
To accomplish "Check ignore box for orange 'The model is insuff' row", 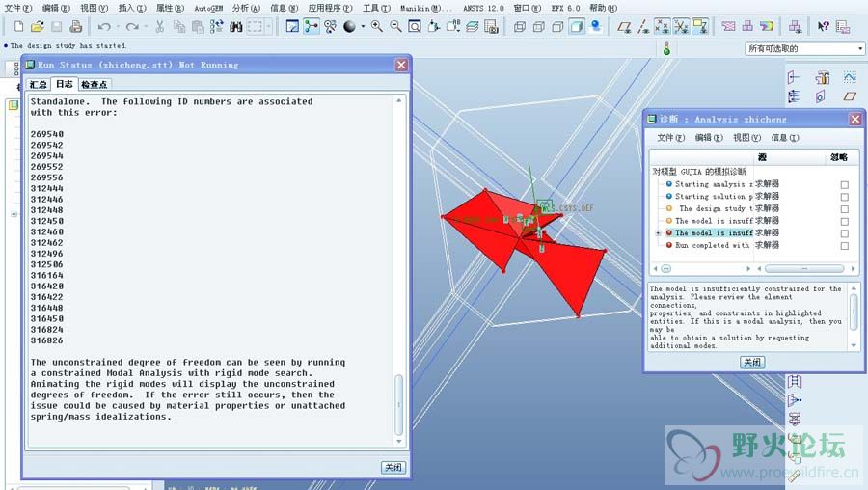I will (x=844, y=222).
